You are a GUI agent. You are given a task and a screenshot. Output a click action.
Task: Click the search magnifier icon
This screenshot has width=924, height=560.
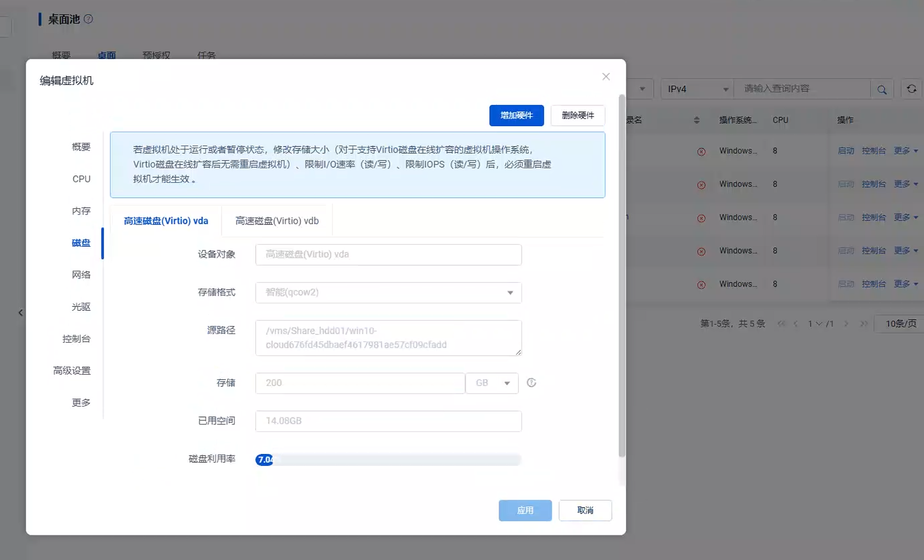coord(882,89)
